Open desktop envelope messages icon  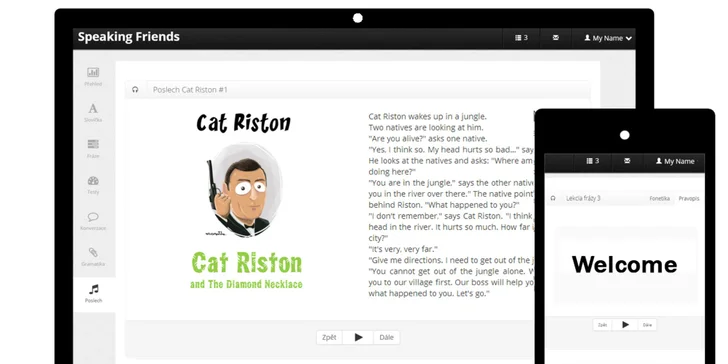pos(556,38)
